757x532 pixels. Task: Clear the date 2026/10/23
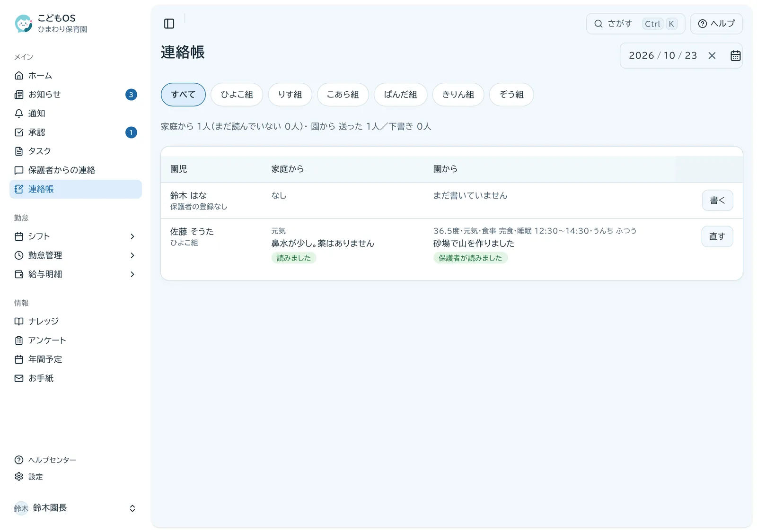pos(712,56)
